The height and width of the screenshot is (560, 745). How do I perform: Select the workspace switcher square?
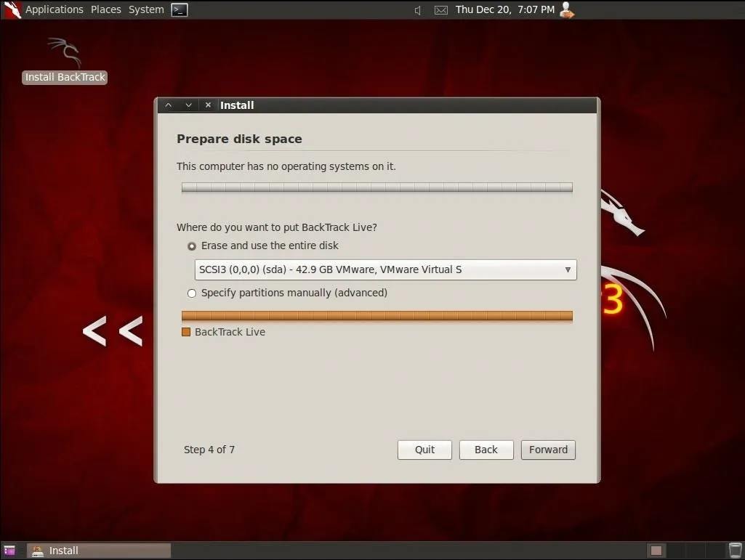(x=656, y=551)
